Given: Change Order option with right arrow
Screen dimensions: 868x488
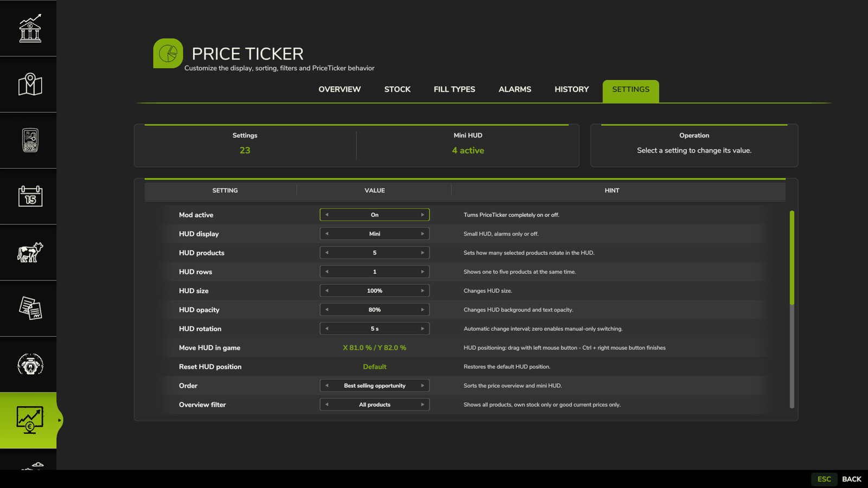Looking at the screenshot, I should [423, 386].
